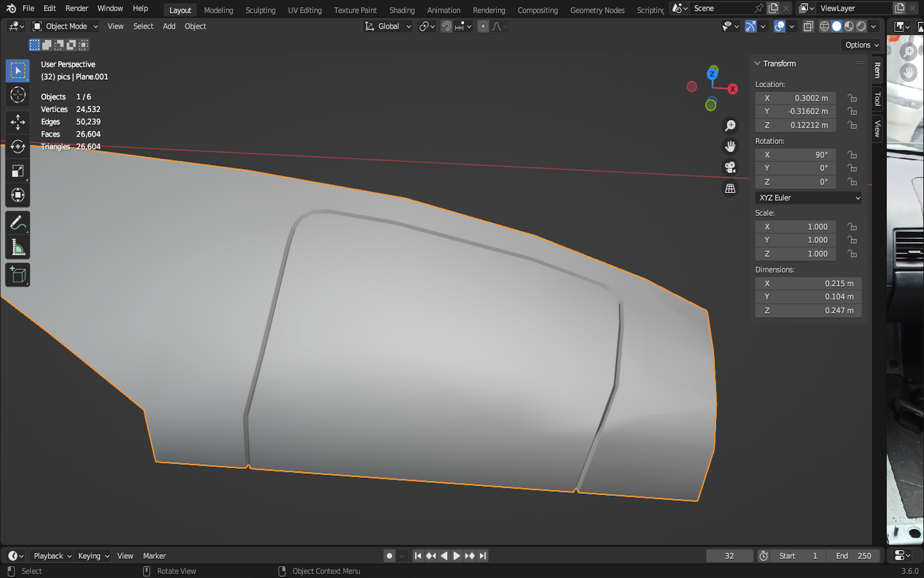
Task: Open the XYZ Euler rotation mode dropdown
Action: [x=809, y=198]
